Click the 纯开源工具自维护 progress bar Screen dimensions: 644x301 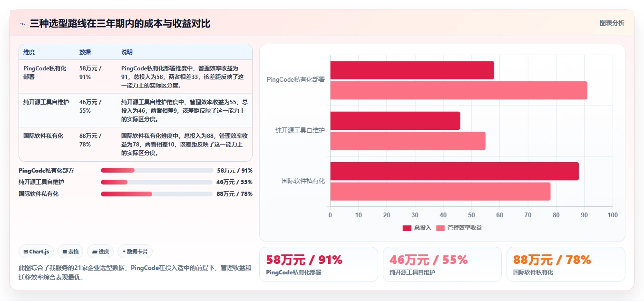pos(156,182)
